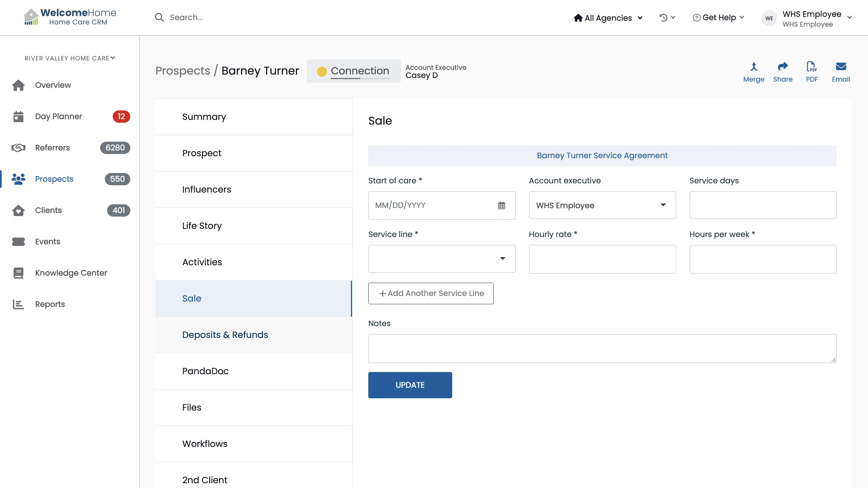Click the Hourly rate input field
Image resolution: width=868 pixels, height=488 pixels.
pyautogui.click(x=602, y=259)
